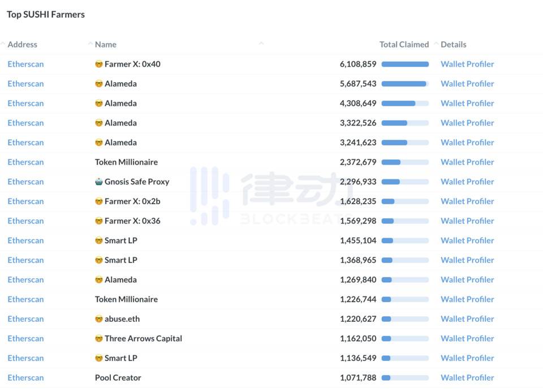Open Wallet Profiler for the 4,308,649 Alameda row

467,103
